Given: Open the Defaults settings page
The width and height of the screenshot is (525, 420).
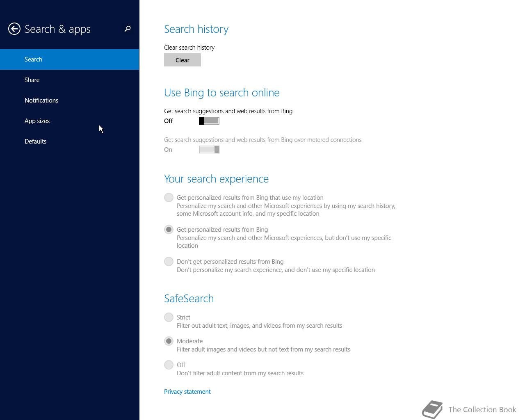Looking at the screenshot, I should coord(70,142).
